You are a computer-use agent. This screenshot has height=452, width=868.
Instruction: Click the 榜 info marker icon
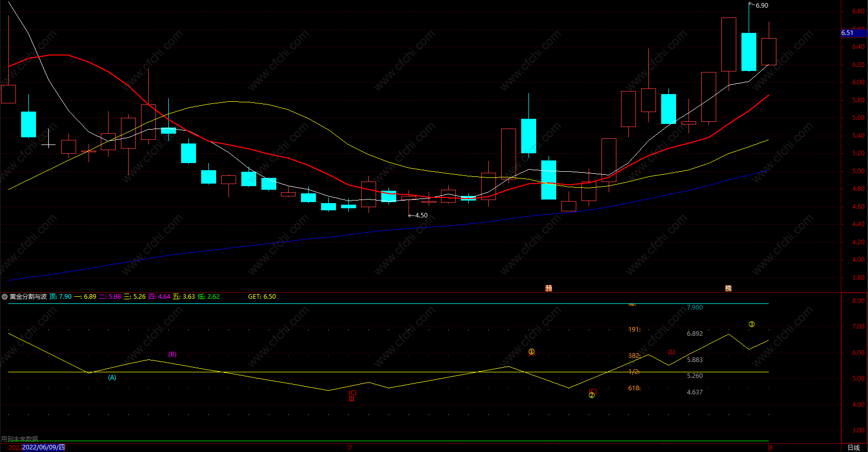pyautogui.click(x=728, y=288)
